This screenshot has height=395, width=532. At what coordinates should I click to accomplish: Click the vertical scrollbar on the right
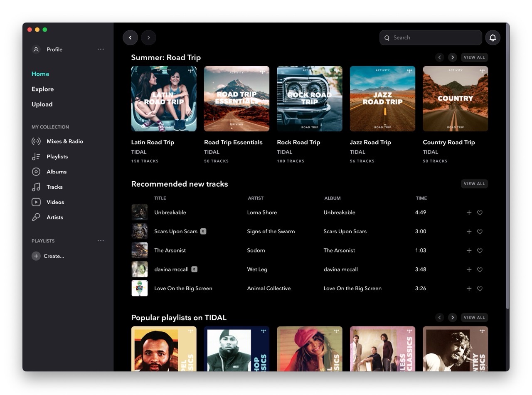pyautogui.click(x=507, y=166)
